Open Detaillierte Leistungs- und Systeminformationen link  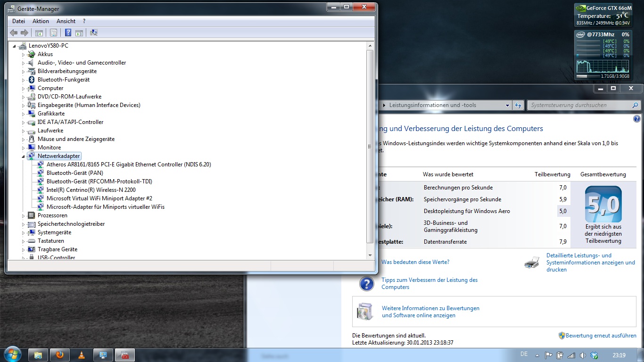(x=591, y=263)
